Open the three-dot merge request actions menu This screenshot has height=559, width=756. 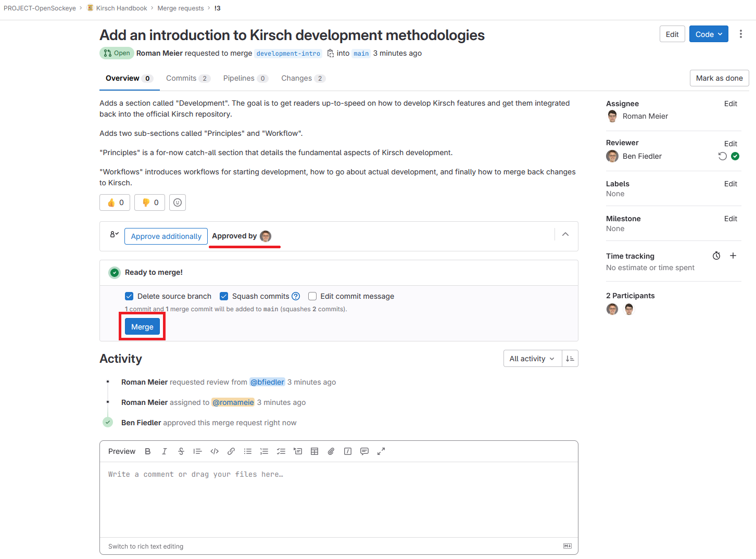click(741, 34)
